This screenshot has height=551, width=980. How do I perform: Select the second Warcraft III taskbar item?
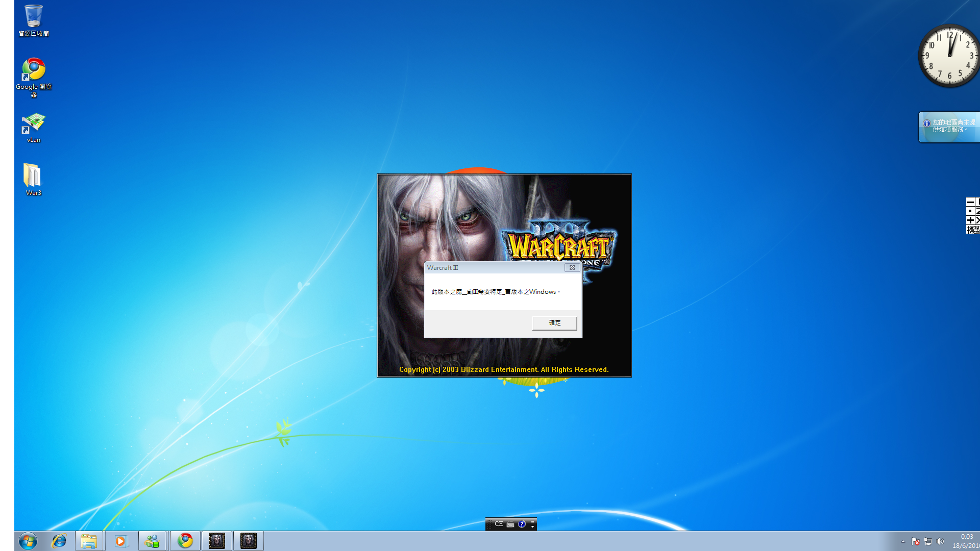coord(248,541)
